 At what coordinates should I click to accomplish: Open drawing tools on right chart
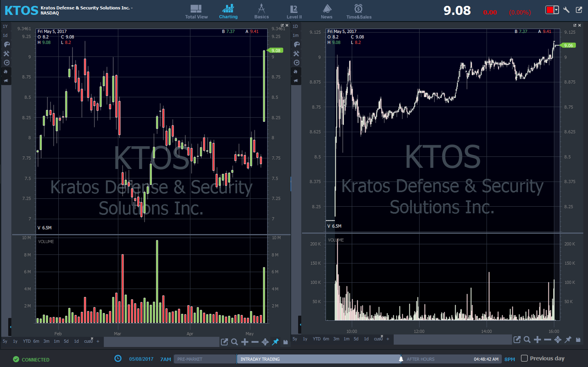pyautogui.click(x=297, y=53)
